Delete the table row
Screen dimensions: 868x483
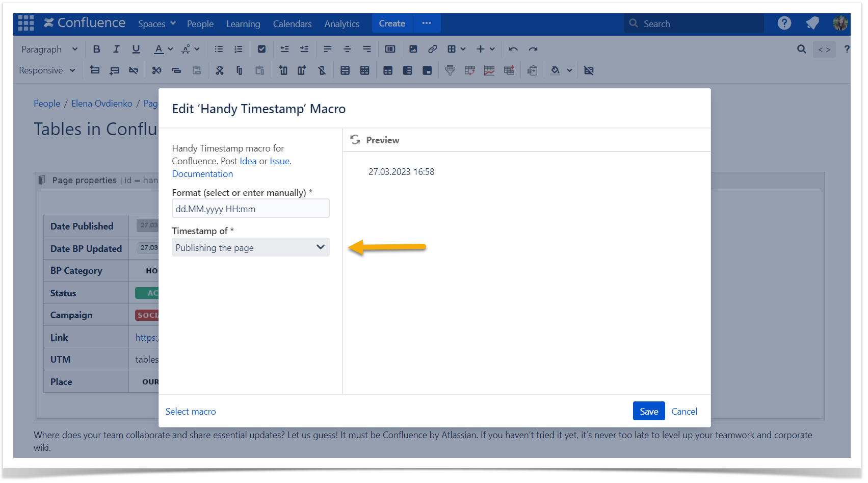(x=134, y=70)
